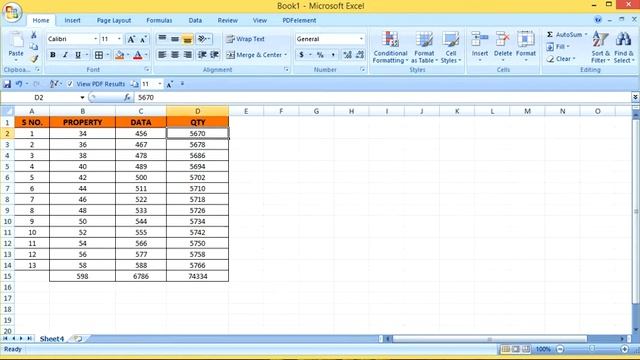Open Format as Table gallery
The image size is (640, 360).
click(x=424, y=47)
